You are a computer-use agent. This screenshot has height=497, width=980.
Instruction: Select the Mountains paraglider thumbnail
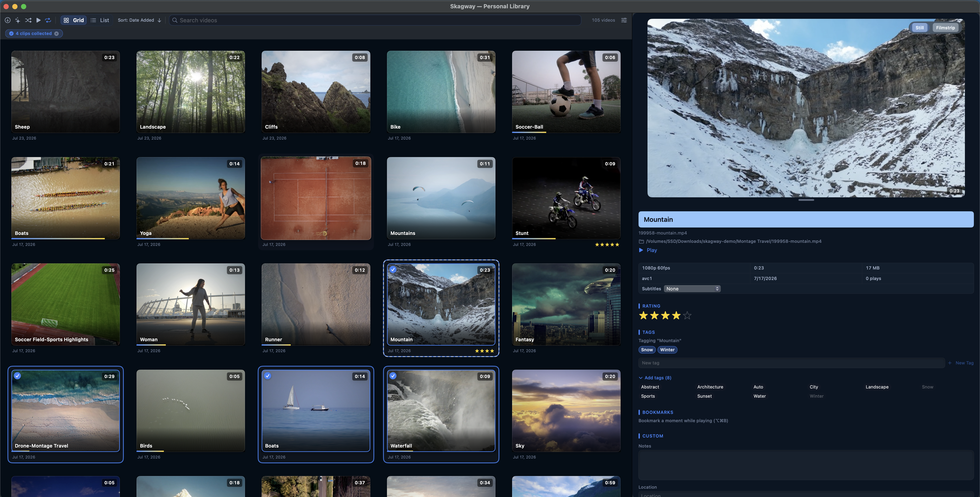[441, 198]
